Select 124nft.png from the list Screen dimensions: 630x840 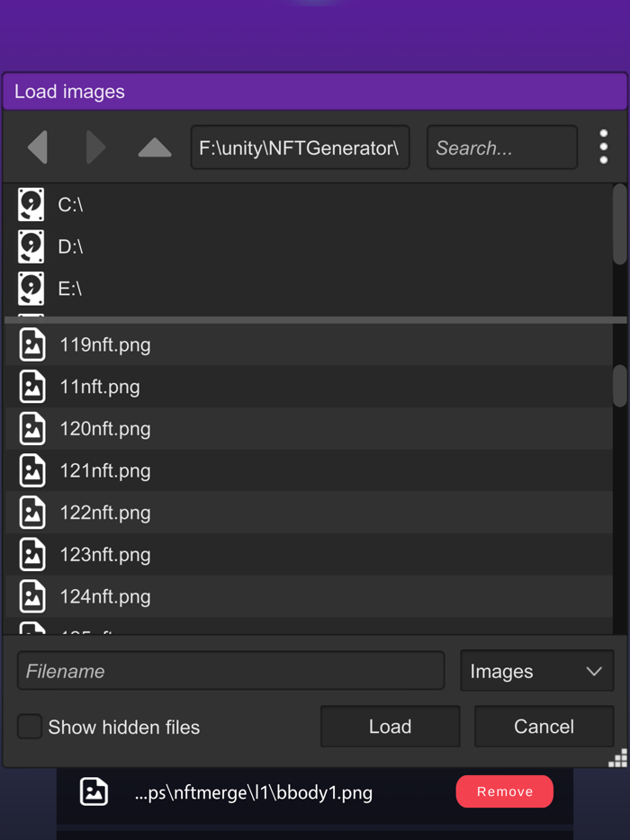pyautogui.click(x=105, y=596)
